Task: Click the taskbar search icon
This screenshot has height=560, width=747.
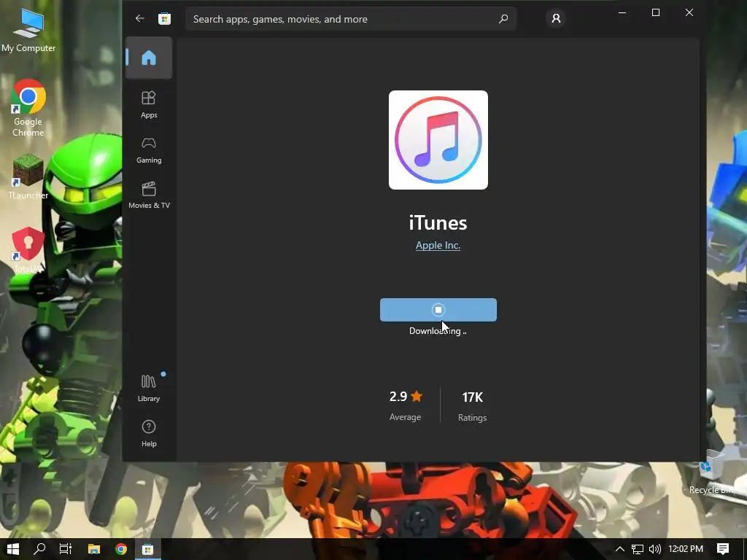Action: tap(39, 549)
